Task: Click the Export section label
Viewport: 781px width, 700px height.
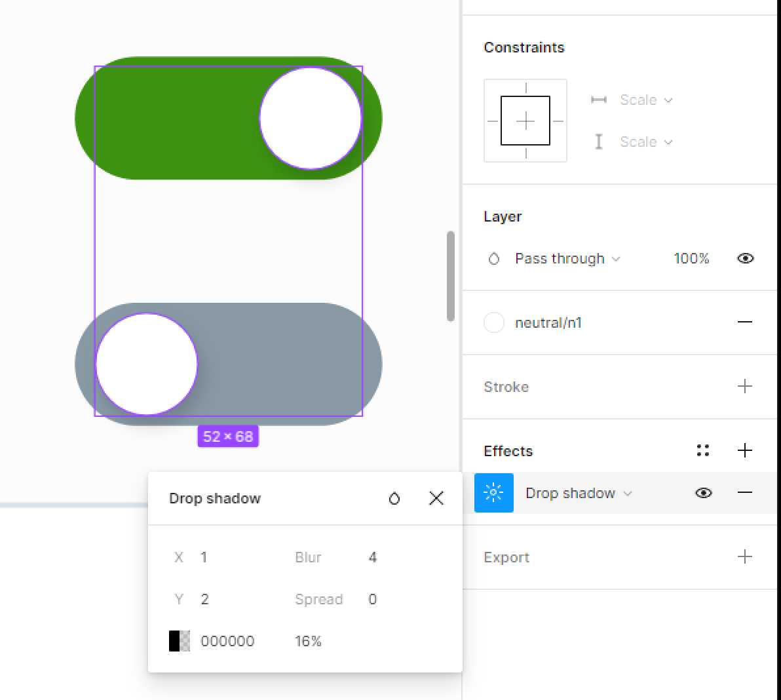Action: (x=506, y=557)
